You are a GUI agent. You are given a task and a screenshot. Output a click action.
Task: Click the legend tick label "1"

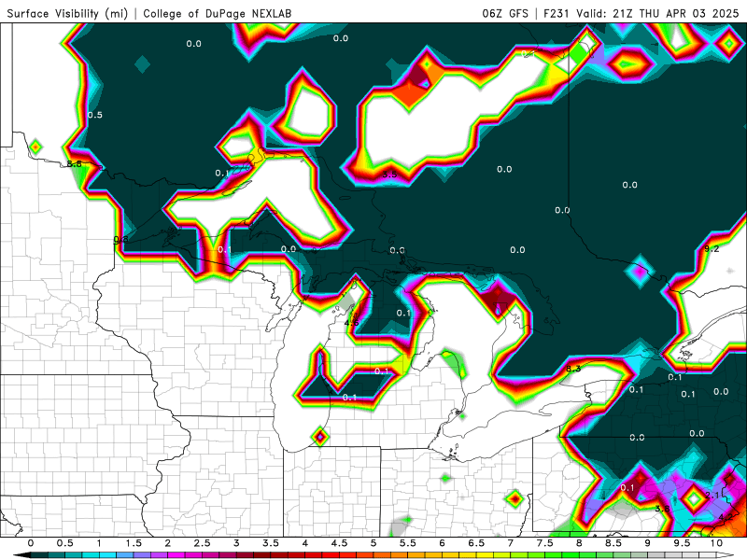[x=99, y=543]
